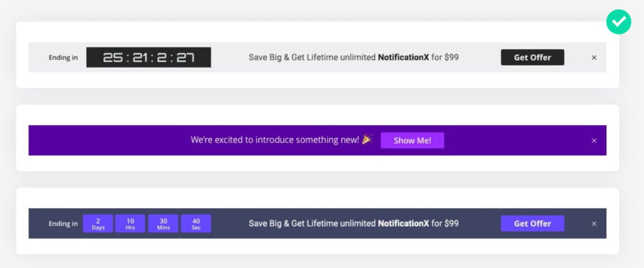Click the black Get Offer button

[x=532, y=57]
